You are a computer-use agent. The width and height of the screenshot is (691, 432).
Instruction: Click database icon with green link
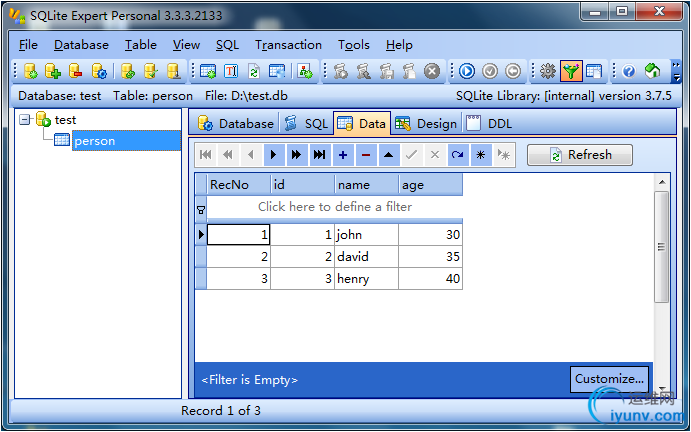[128, 71]
